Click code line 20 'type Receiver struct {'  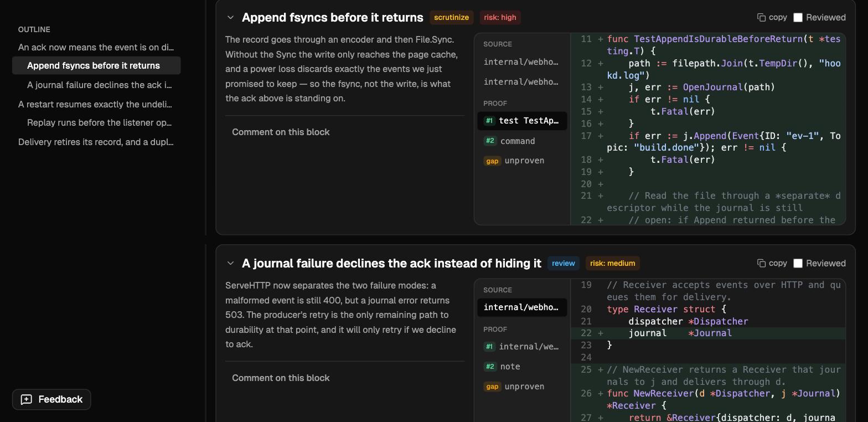pos(708,309)
